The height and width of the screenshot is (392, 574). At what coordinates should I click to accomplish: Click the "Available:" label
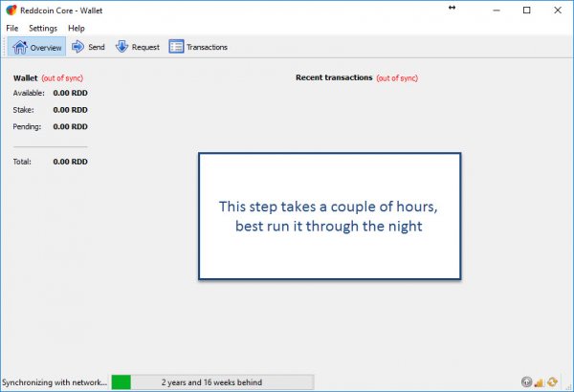point(29,93)
